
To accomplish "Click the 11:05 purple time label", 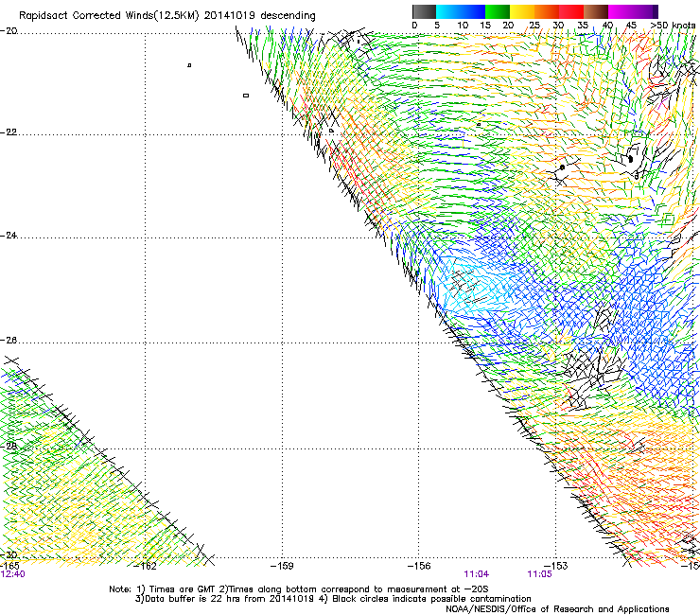I will click(539, 574).
